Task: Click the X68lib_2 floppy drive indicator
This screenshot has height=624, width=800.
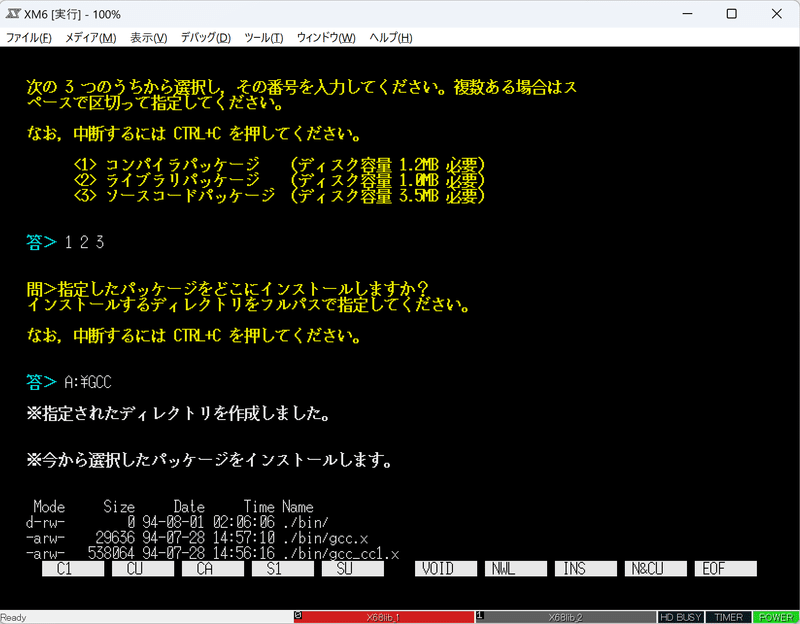Action: (565, 617)
